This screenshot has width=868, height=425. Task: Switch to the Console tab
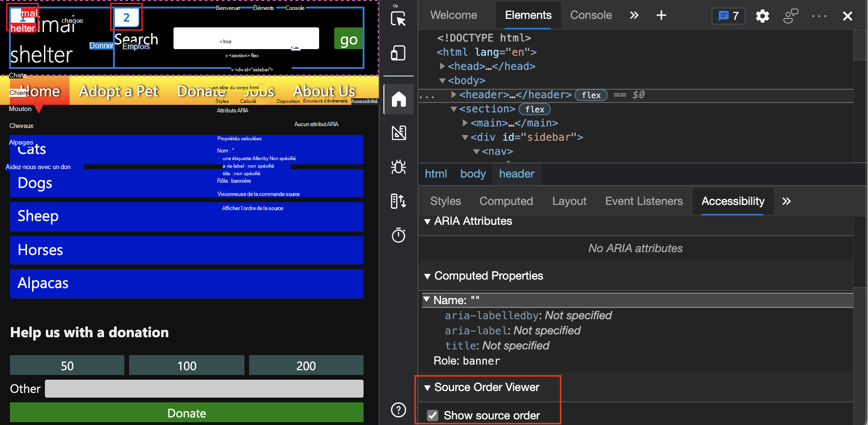(x=591, y=15)
